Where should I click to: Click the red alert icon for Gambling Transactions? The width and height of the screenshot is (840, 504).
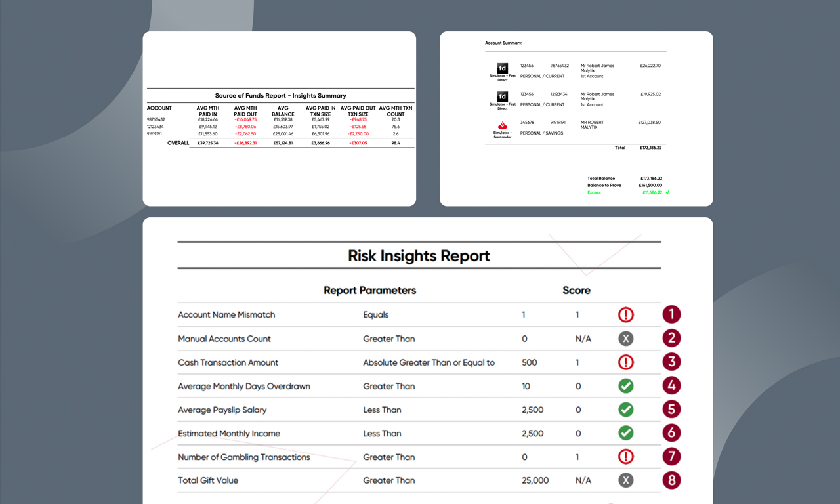(x=625, y=457)
